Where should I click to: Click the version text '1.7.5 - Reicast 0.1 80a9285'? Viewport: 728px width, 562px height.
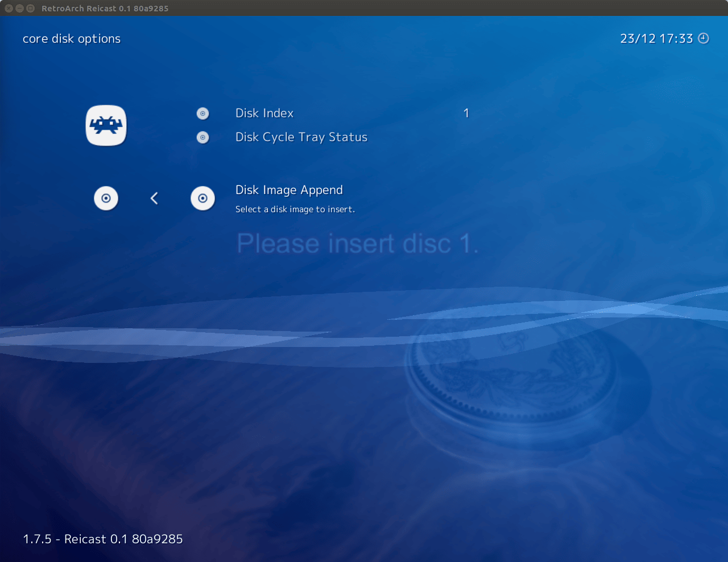point(103,539)
